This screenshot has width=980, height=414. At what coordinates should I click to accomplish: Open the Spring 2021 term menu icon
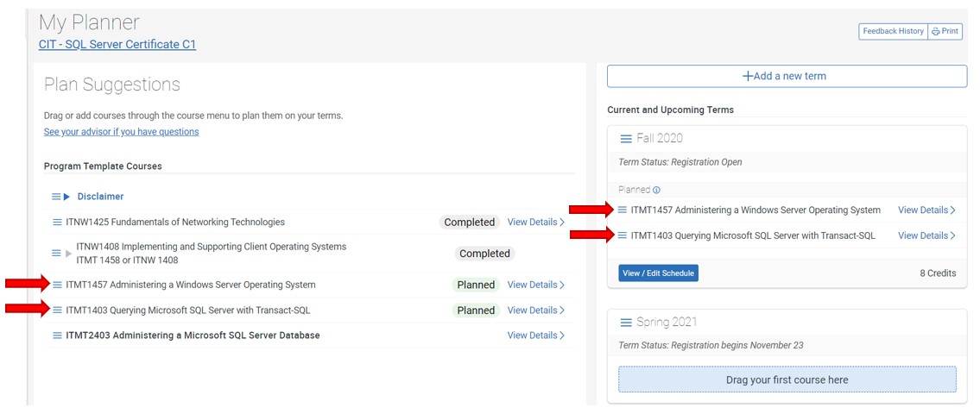click(x=626, y=323)
